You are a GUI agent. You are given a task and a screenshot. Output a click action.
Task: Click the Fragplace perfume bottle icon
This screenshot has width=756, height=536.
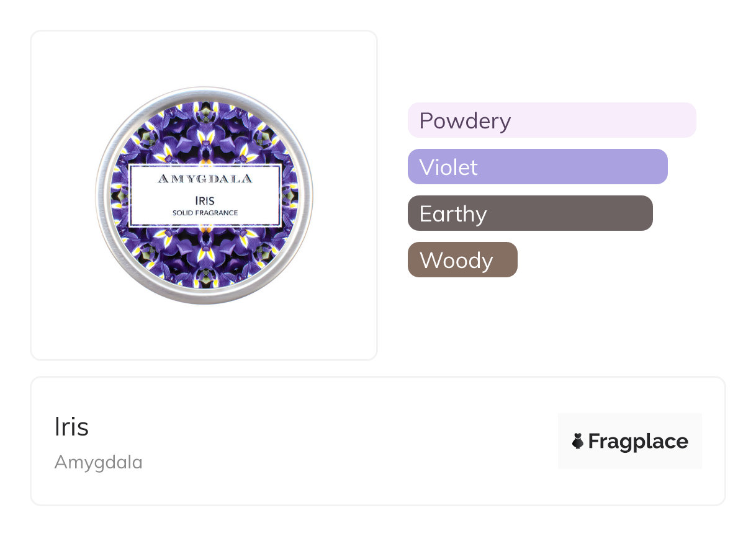point(577,441)
